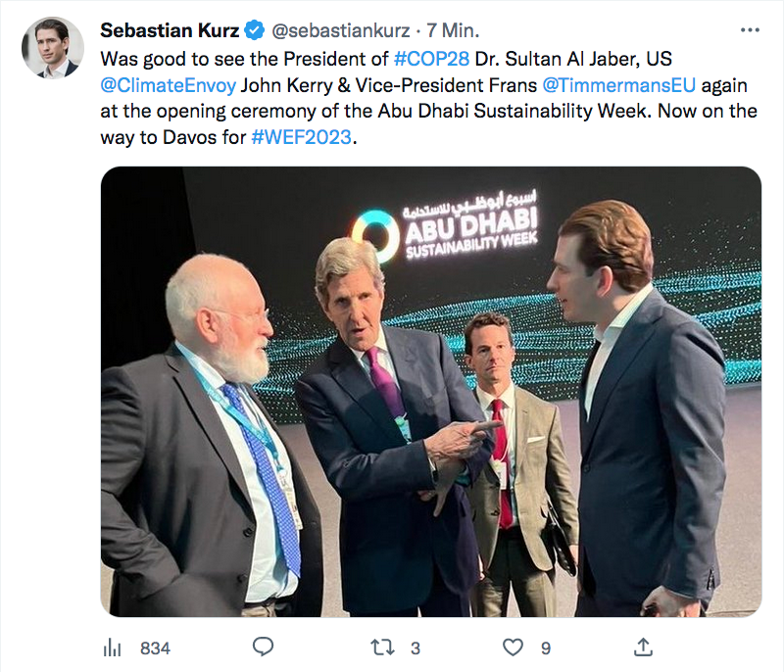Click the retweet count of 3
784x672 pixels.
(416, 648)
